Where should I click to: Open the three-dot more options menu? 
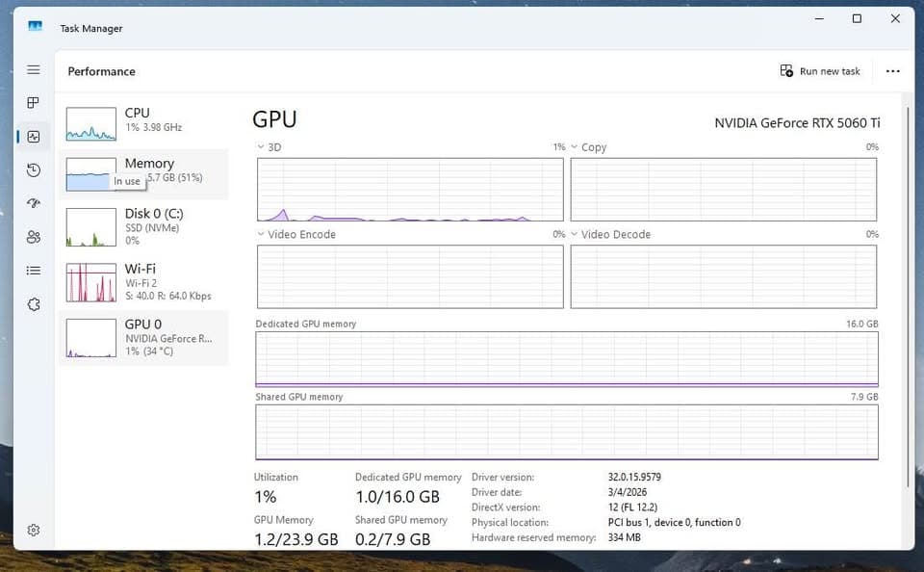pyautogui.click(x=893, y=71)
